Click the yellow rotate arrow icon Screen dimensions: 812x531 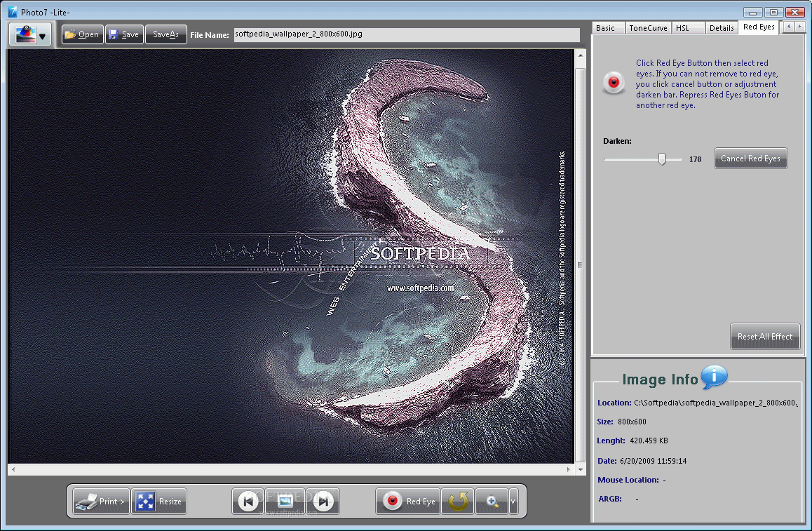tap(458, 502)
